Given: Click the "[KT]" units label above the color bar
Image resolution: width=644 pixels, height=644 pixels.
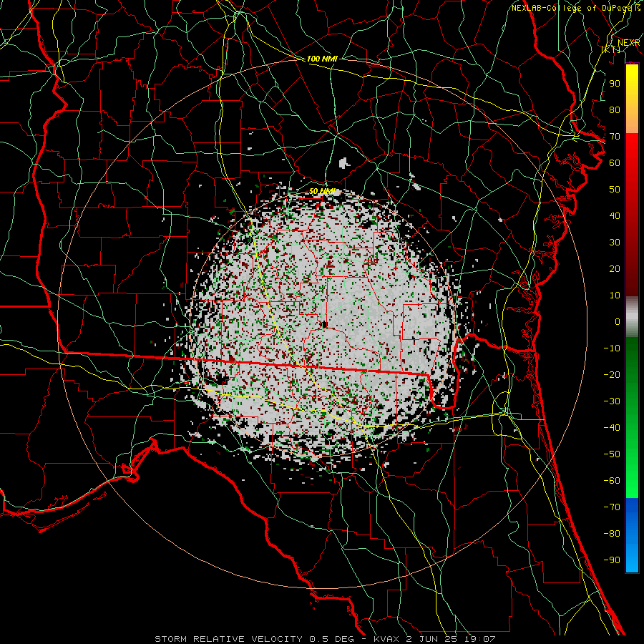Looking at the screenshot, I should [611, 49].
